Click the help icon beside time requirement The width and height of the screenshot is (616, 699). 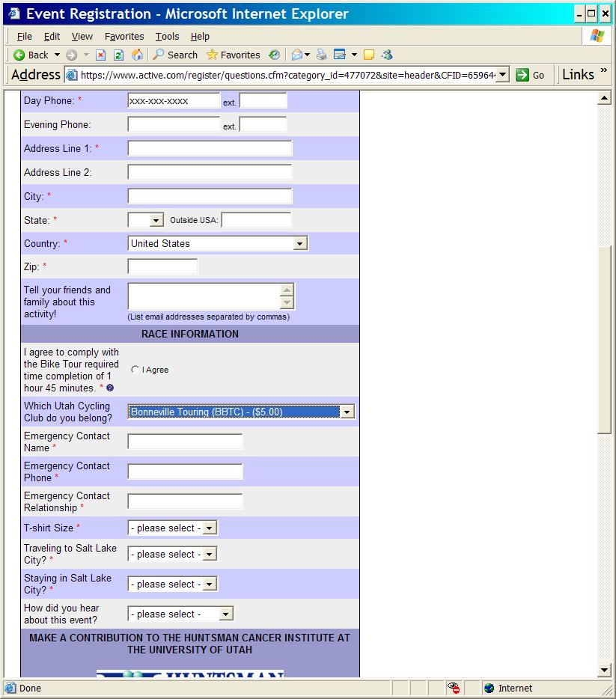coord(110,388)
